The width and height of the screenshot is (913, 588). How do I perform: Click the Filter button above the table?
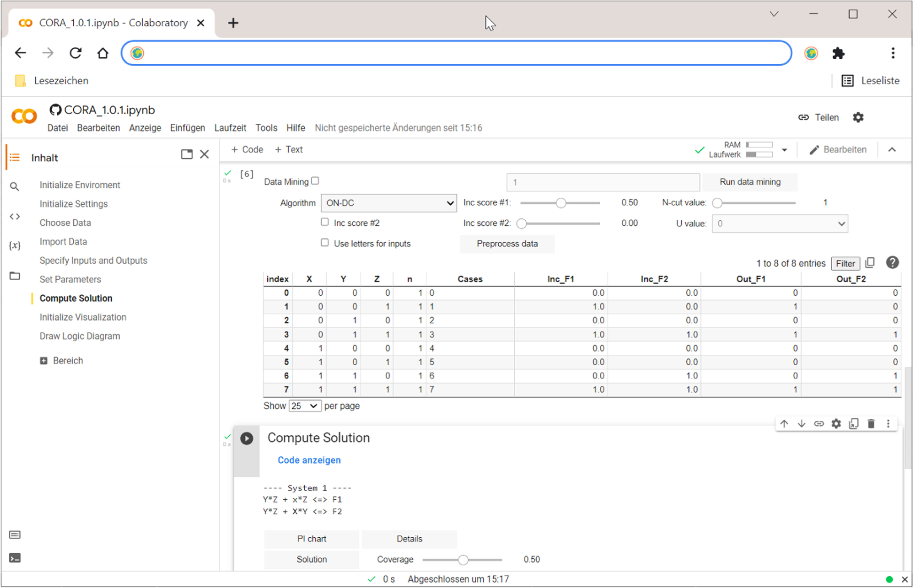(845, 263)
